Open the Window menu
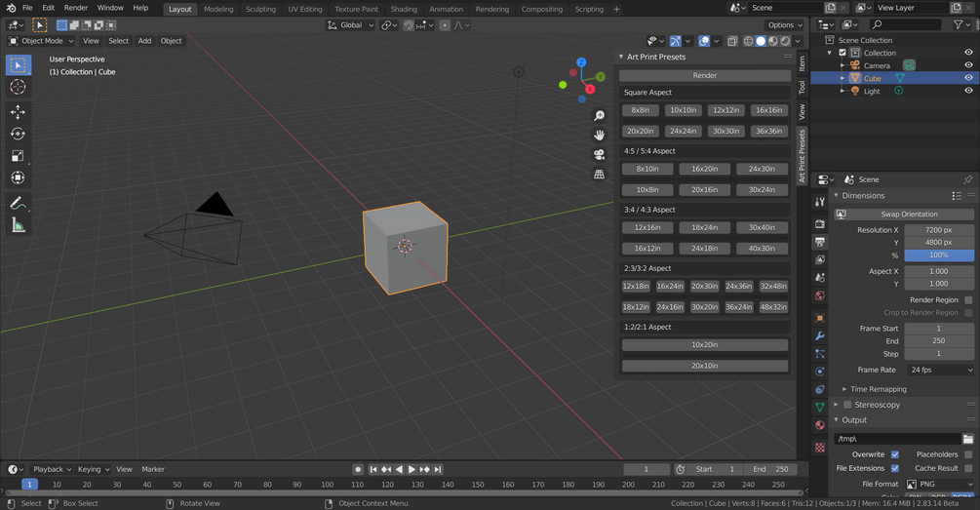This screenshot has width=980, height=510. [110, 8]
